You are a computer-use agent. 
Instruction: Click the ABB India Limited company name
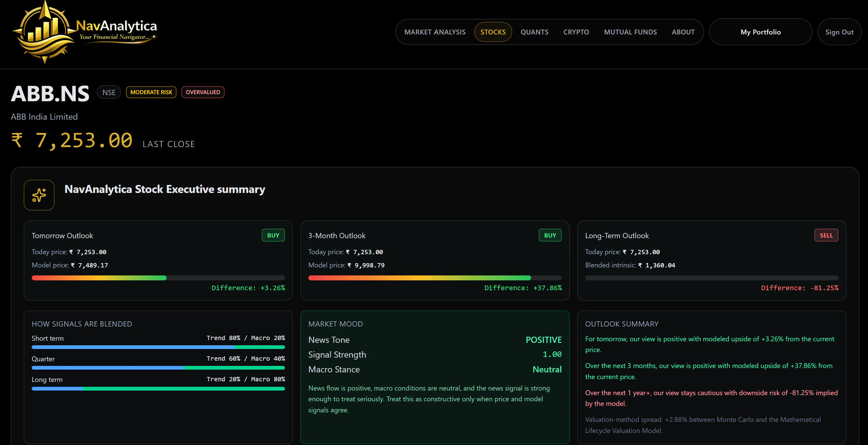tap(44, 117)
